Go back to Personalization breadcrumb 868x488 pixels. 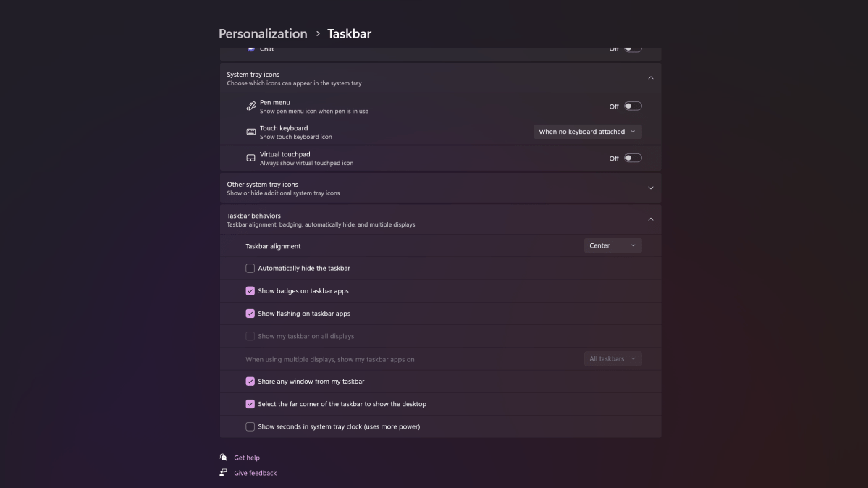point(263,34)
